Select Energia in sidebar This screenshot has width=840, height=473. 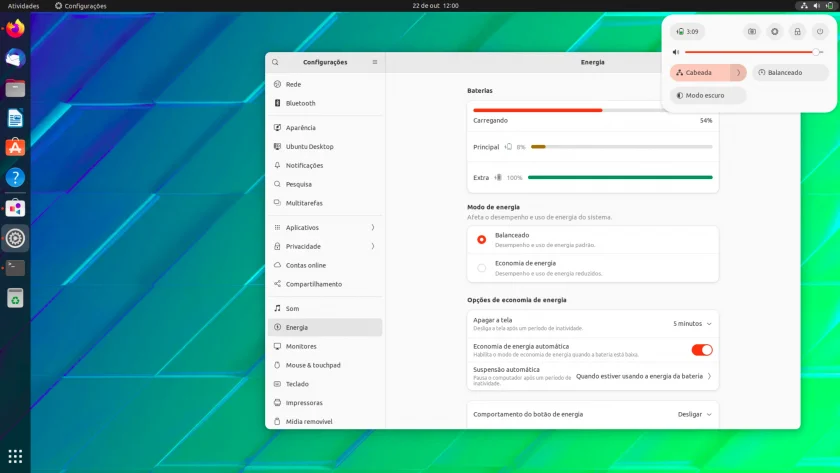point(325,327)
